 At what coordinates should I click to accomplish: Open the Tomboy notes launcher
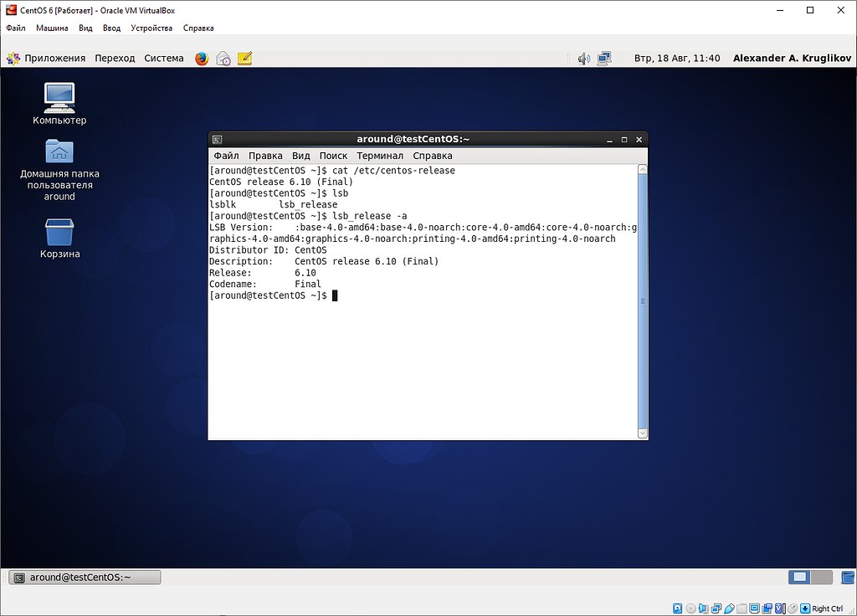[245, 59]
